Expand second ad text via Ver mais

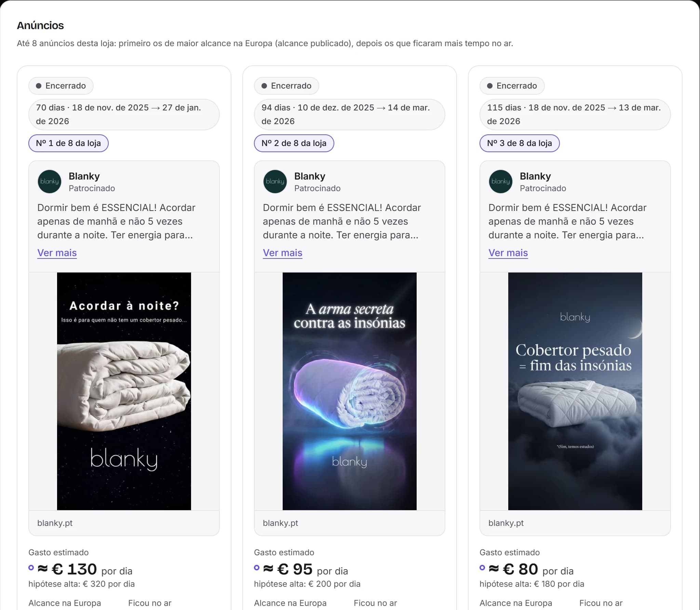pyautogui.click(x=283, y=253)
